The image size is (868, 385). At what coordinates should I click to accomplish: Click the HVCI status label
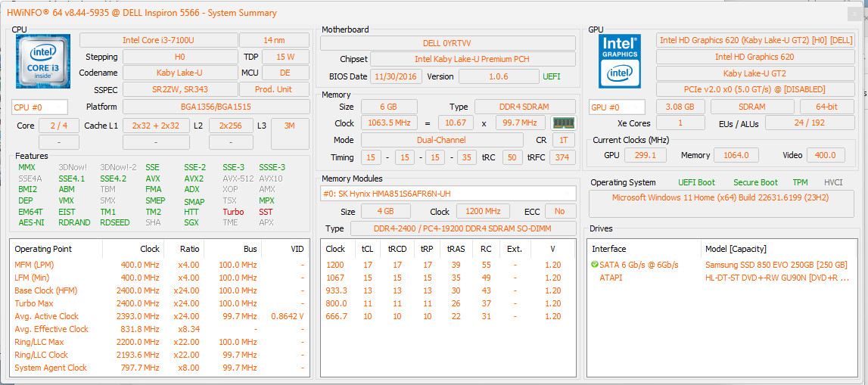click(x=834, y=182)
